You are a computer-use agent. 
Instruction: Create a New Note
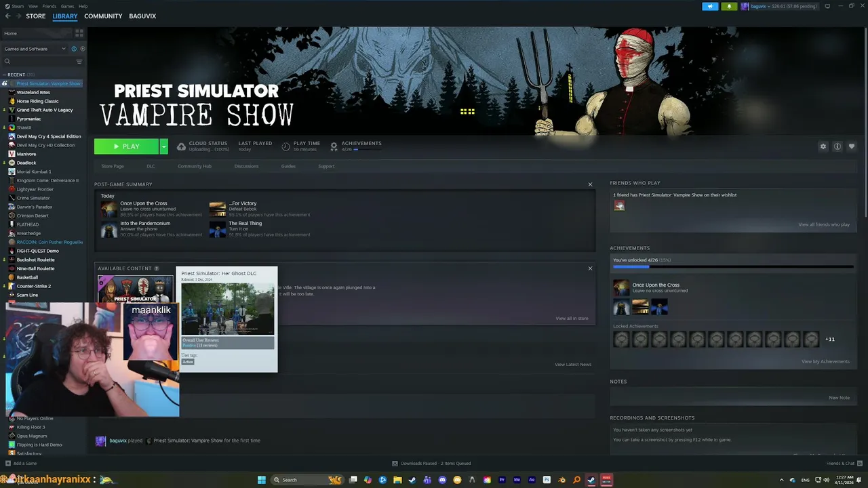[x=839, y=398]
